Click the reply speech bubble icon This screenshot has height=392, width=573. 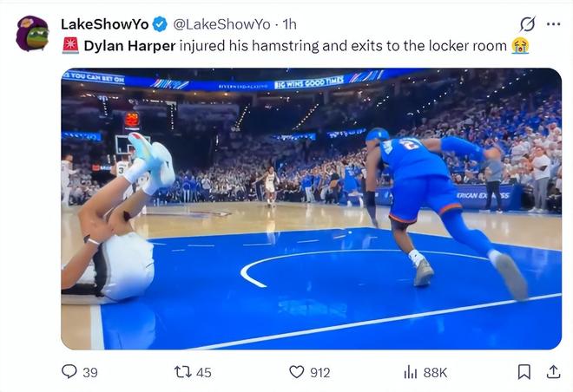pyautogui.click(x=69, y=371)
